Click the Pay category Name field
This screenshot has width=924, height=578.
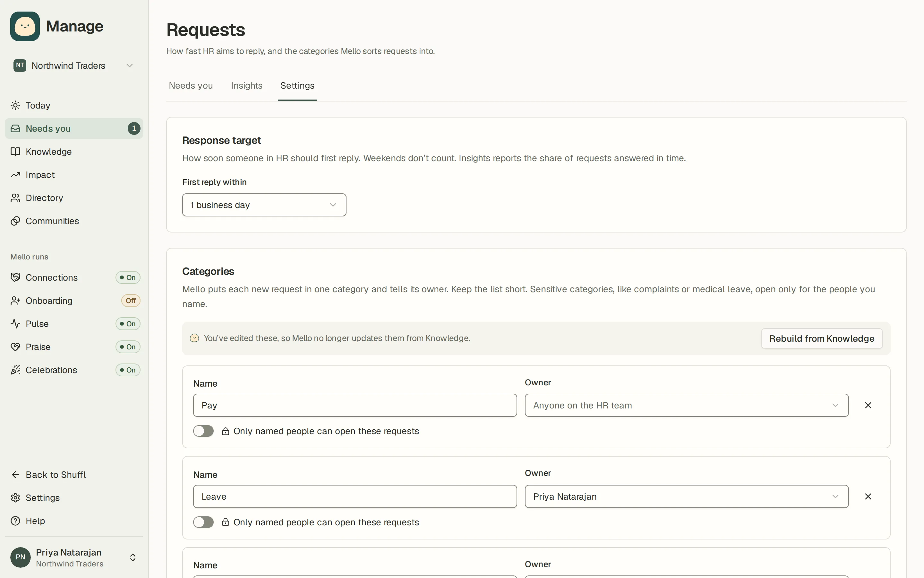[355, 405]
